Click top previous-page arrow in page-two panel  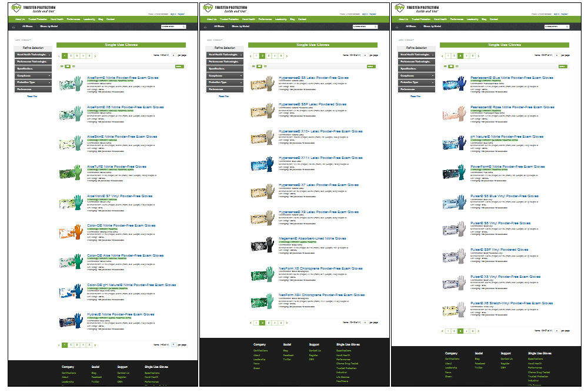coord(250,56)
